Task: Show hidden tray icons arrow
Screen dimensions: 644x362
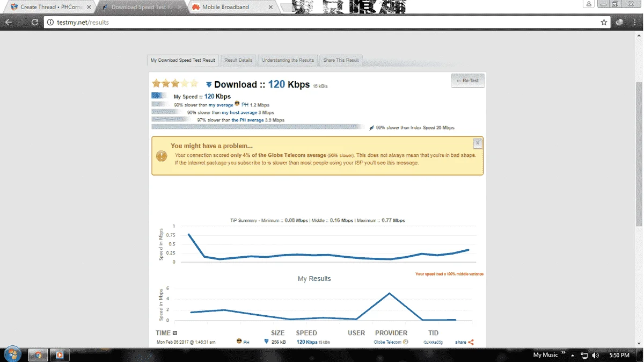Action: click(x=573, y=356)
